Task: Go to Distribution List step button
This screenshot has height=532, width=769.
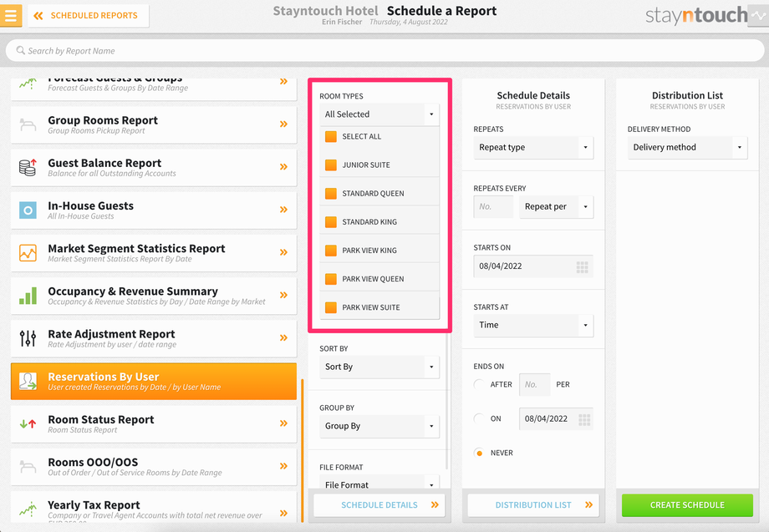Action: tap(533, 505)
